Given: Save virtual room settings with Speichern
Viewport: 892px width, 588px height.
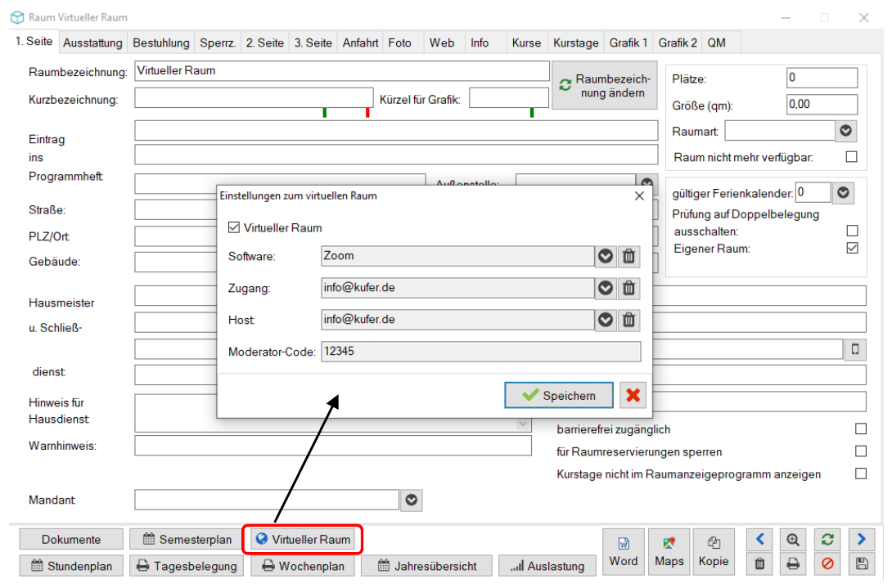Looking at the screenshot, I should [x=559, y=395].
